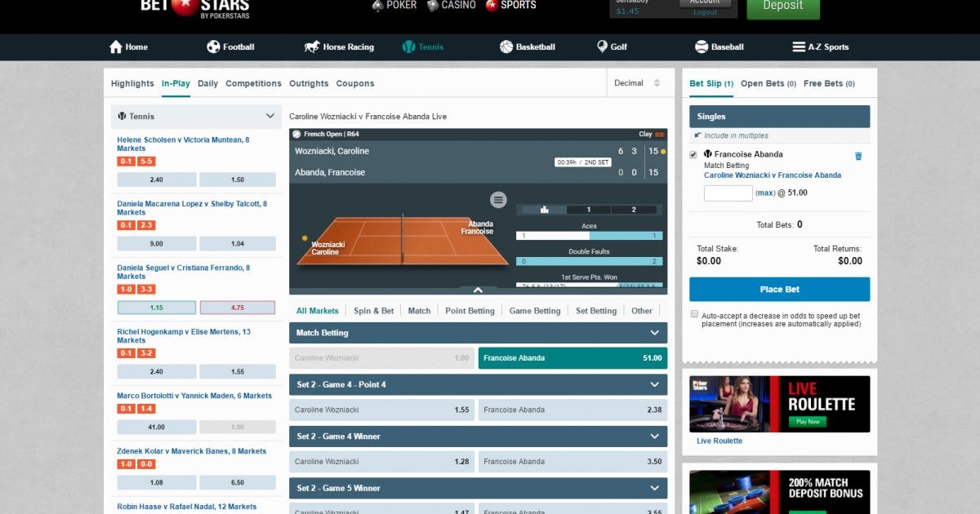Choose the Horse Racing horse icon
Viewport: 980px width, 514px height.
coord(312,47)
